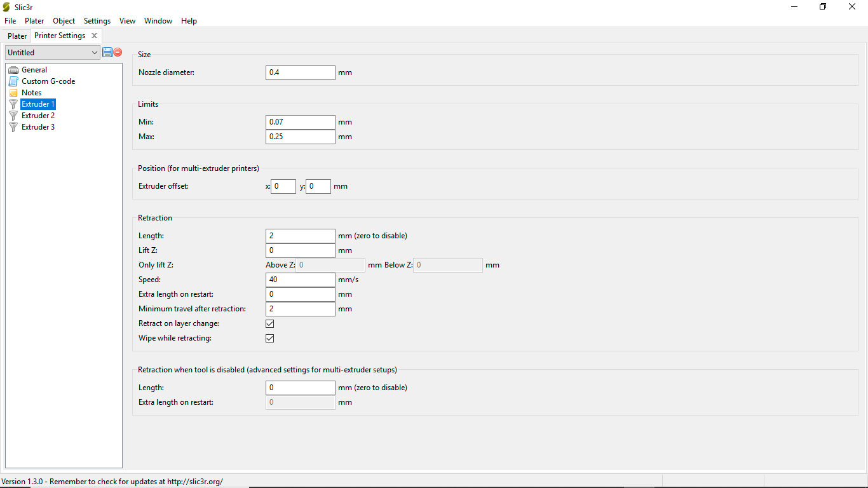This screenshot has height=488, width=868.
Task: Open the Settings menu
Action: [x=97, y=21]
